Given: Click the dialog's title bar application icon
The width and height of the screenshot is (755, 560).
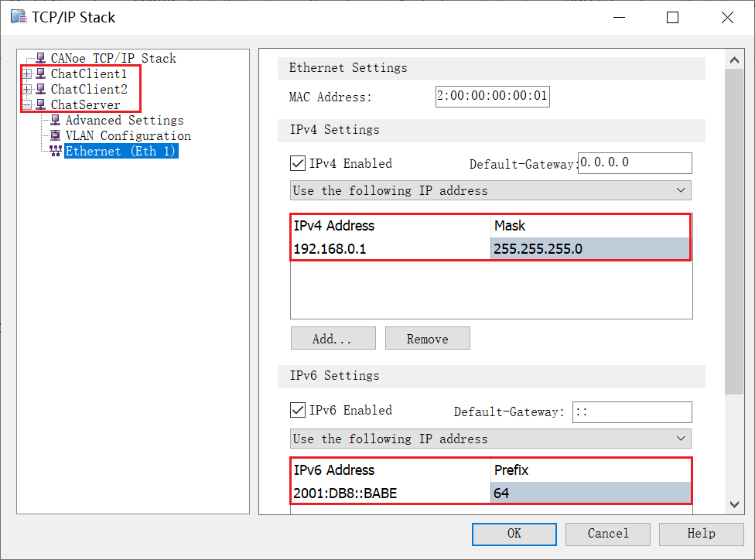Looking at the screenshot, I should coord(17,16).
